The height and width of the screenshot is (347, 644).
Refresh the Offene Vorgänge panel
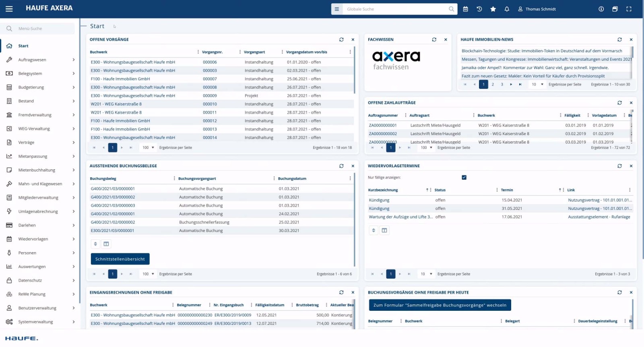[341, 39]
